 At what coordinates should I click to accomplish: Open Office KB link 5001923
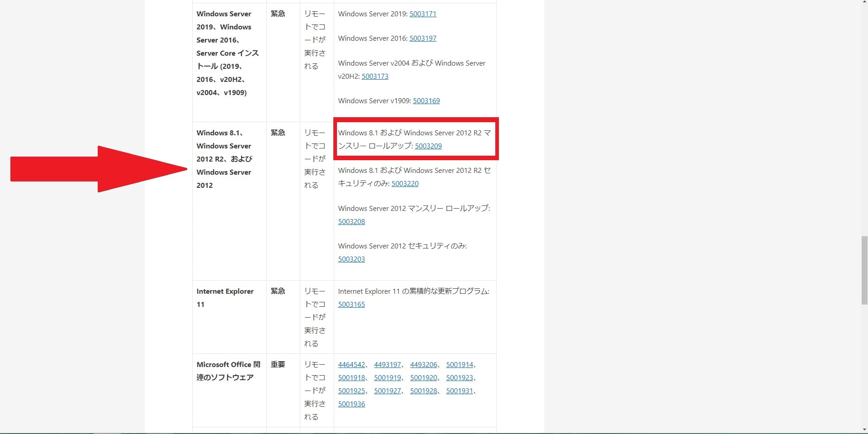(x=460, y=378)
